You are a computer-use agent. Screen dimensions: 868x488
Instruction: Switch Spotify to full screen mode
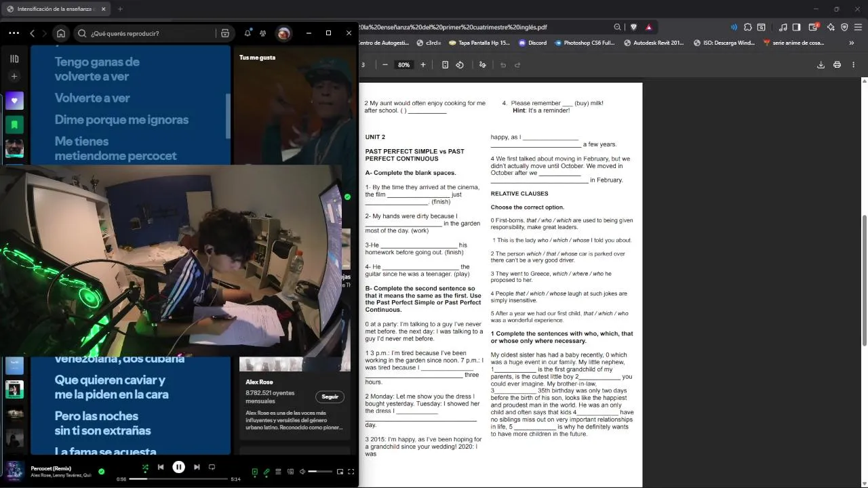351,472
